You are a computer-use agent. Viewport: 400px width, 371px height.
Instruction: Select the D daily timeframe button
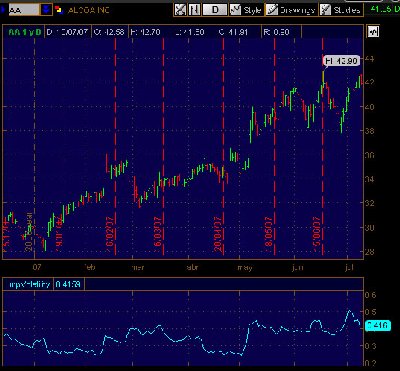pyautogui.click(x=215, y=10)
